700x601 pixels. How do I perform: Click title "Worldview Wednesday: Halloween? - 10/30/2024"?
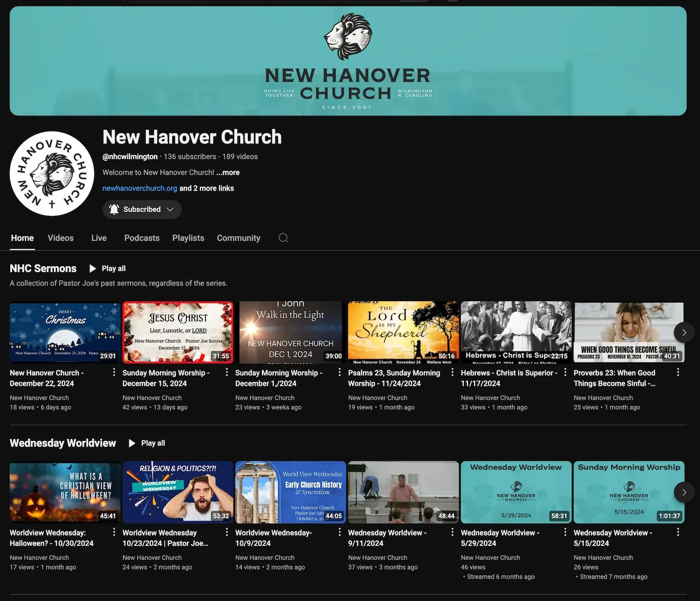51,538
